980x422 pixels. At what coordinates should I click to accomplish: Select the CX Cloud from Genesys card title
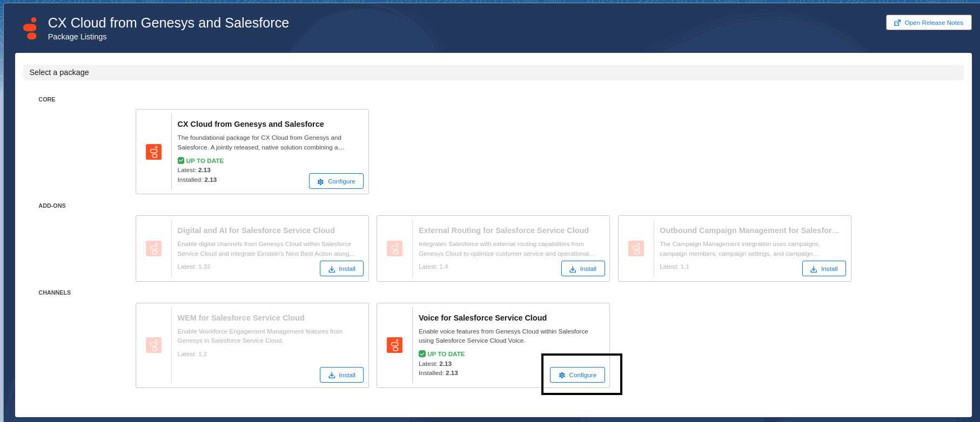251,124
